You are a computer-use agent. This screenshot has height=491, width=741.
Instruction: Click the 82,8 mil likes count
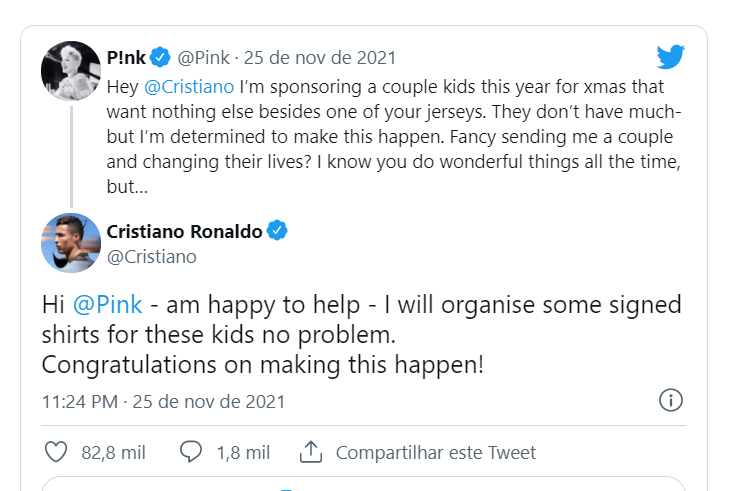(x=113, y=452)
